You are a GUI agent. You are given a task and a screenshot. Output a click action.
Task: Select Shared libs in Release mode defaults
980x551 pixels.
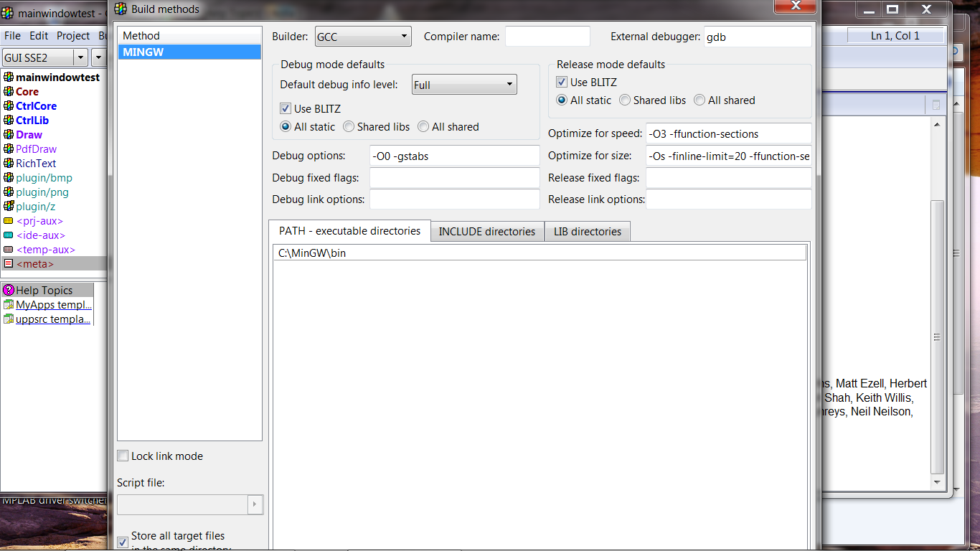click(625, 100)
